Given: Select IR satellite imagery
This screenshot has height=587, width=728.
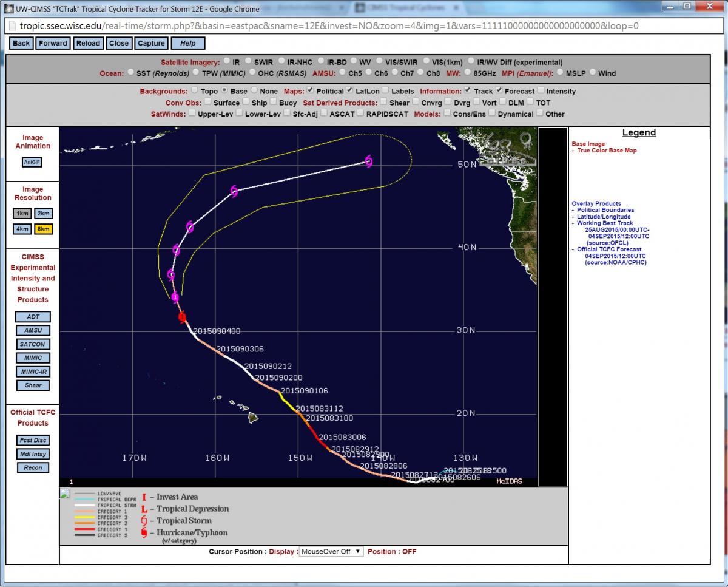Looking at the screenshot, I should (x=226, y=61).
